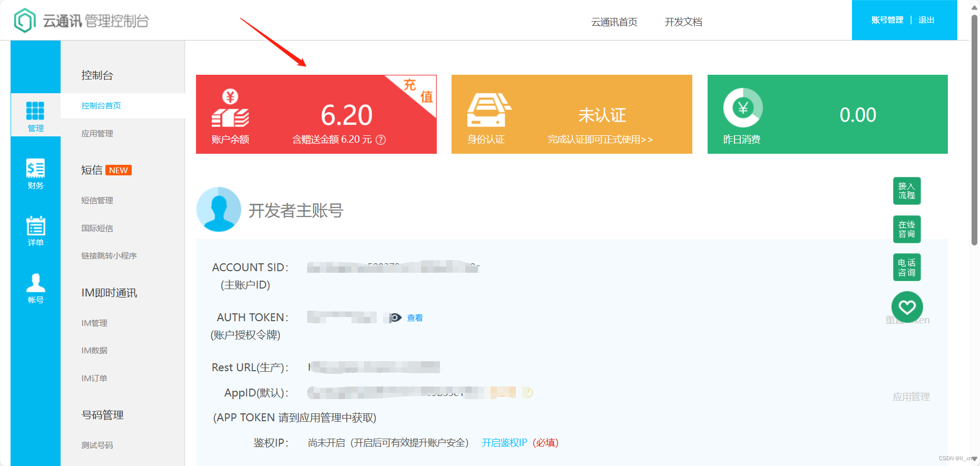This screenshot has width=980, height=466.
Task: Click 完成认证即可正式使用>> link
Action: pos(600,140)
